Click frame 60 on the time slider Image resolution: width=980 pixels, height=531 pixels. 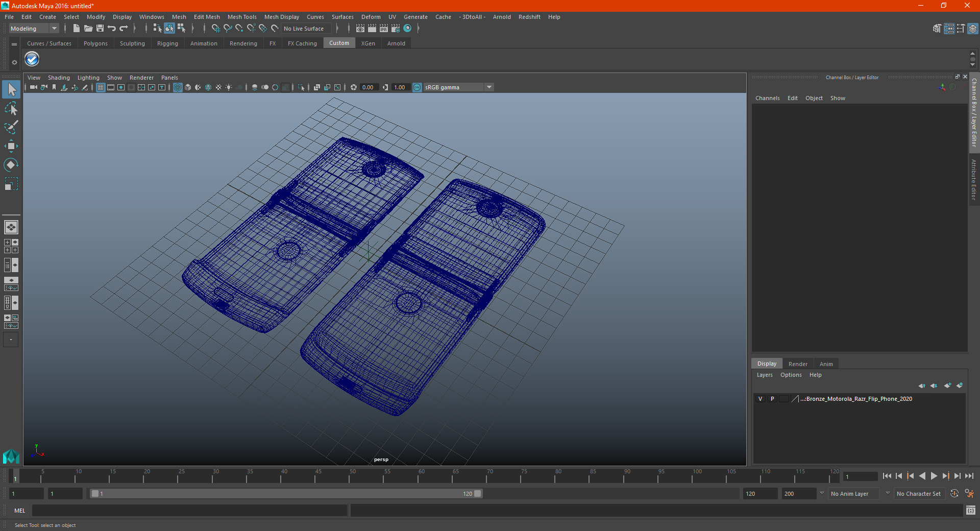point(421,477)
